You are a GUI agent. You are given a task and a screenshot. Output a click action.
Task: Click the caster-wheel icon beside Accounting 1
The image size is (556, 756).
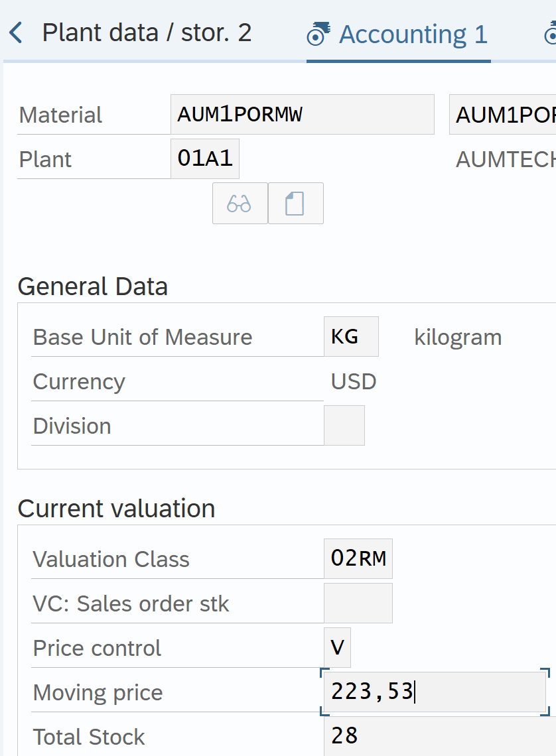point(319,33)
